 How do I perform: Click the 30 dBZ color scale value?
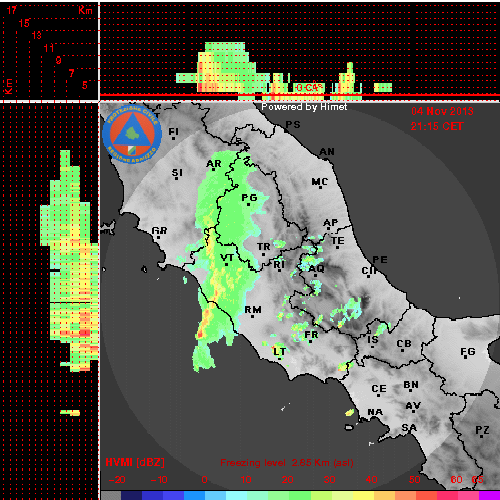click(329, 480)
